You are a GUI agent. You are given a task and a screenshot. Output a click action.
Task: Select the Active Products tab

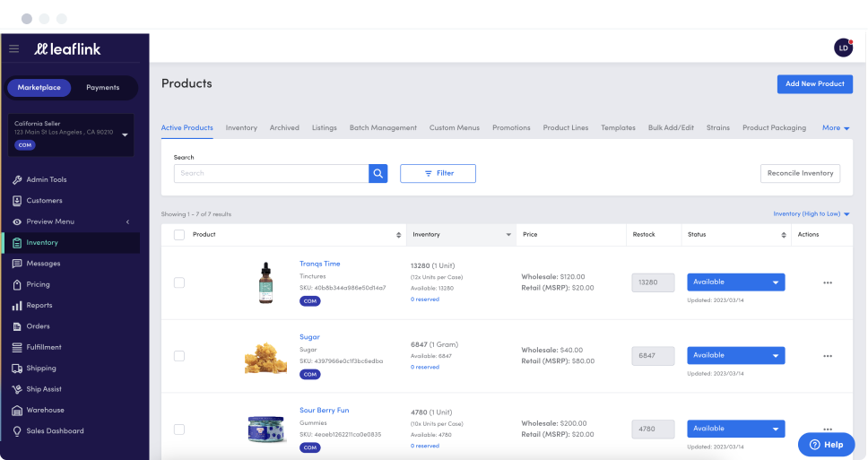pyautogui.click(x=187, y=128)
